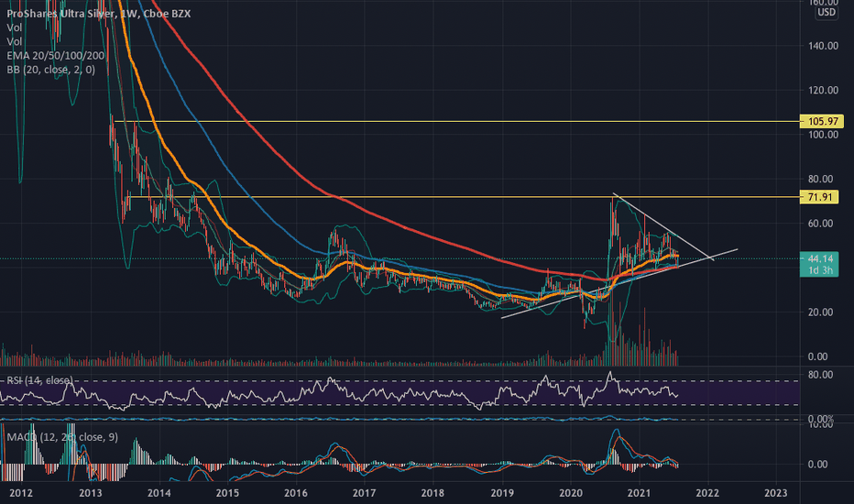Click the 2015 label on time axis
The width and height of the screenshot is (854, 504).
(227, 493)
